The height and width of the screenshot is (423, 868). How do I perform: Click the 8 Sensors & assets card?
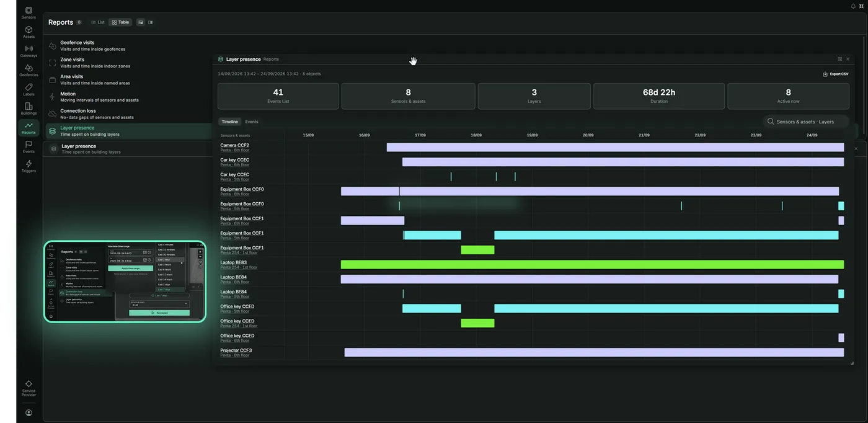click(408, 96)
